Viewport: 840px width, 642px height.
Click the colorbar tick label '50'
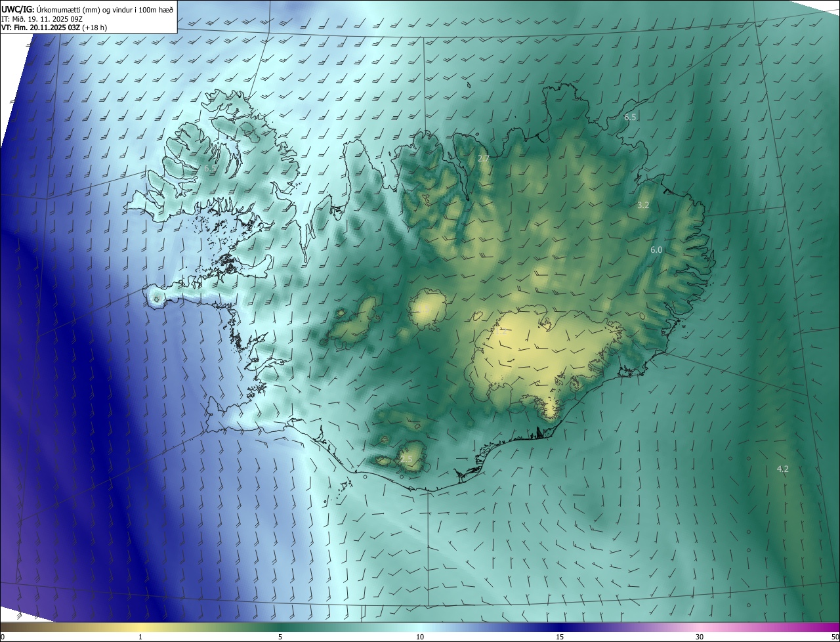point(835,637)
